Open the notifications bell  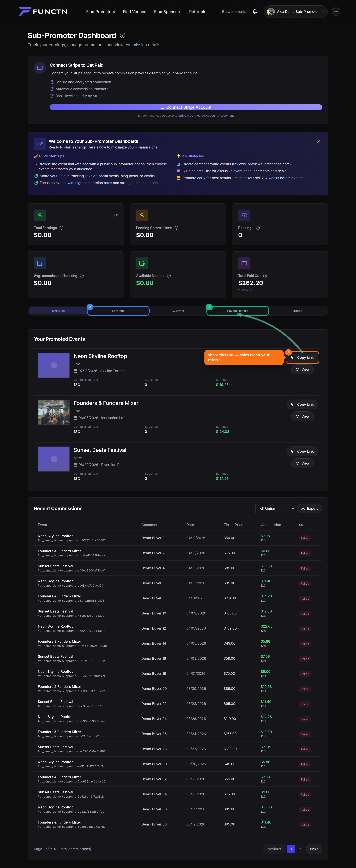tap(255, 11)
